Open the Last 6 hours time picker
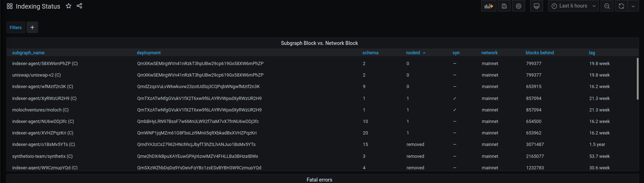Image resolution: width=644 pixels, height=183 pixels. [574, 6]
